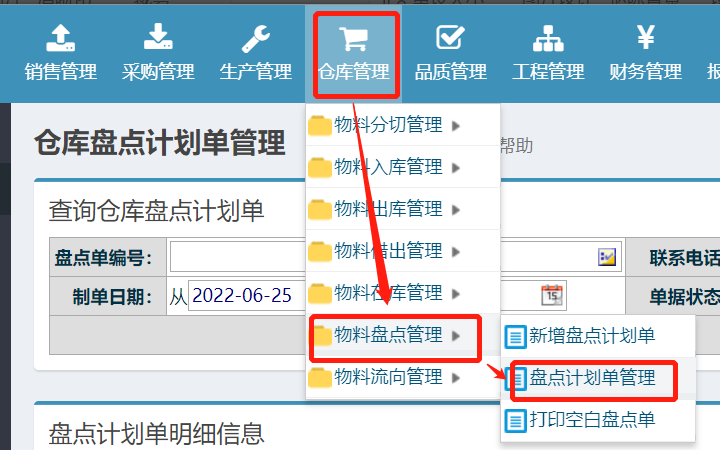The image size is (720, 450).
Task: Click the 查询仓库盘点计划单 heading
Action: (157, 211)
